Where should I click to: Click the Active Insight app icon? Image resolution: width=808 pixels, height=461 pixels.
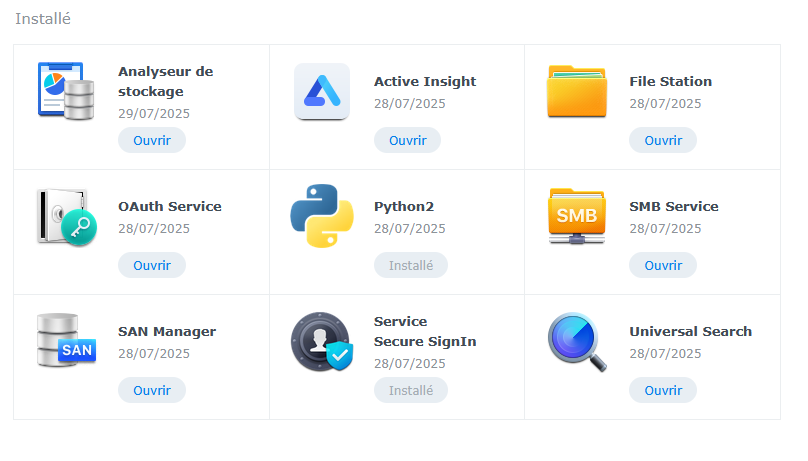point(322,92)
